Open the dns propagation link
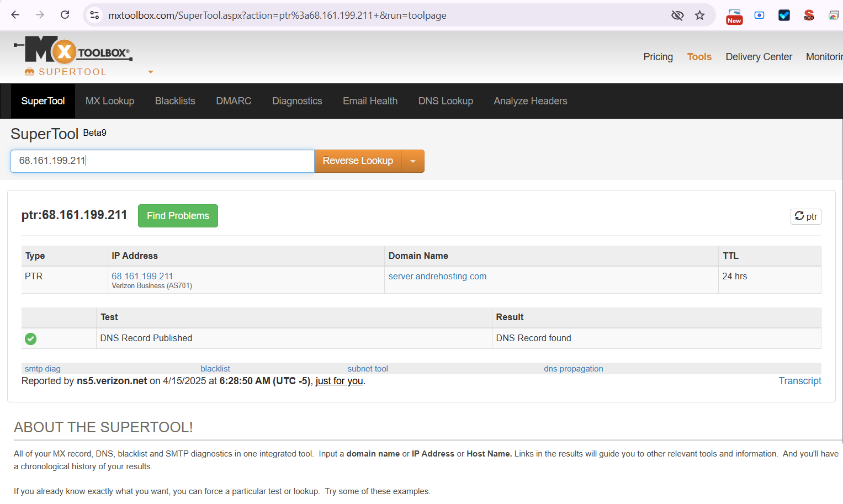The width and height of the screenshot is (843, 504). pos(574,369)
